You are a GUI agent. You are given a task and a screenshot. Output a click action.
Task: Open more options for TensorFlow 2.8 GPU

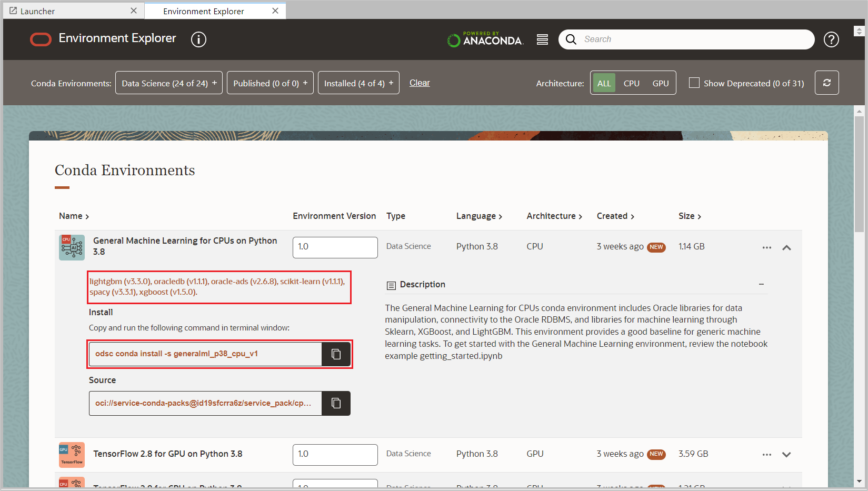click(x=767, y=455)
